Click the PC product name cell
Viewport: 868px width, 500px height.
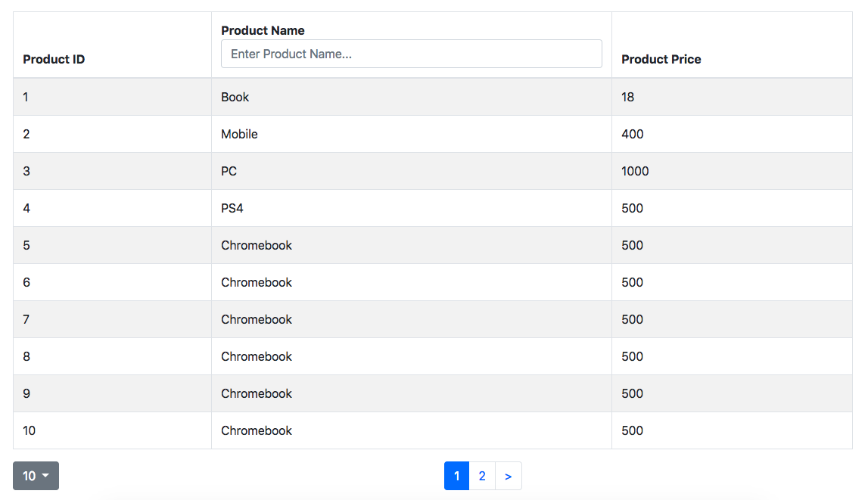[229, 171]
